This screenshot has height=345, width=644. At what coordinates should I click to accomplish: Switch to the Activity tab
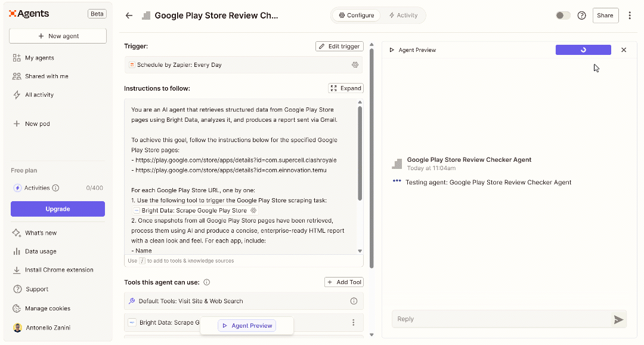pos(402,16)
